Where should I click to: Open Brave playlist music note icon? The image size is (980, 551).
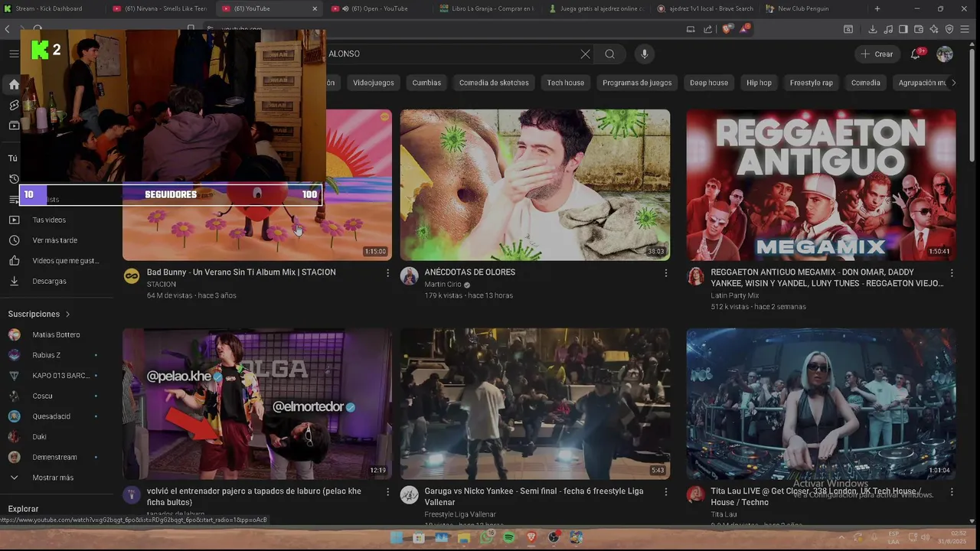coord(887,29)
